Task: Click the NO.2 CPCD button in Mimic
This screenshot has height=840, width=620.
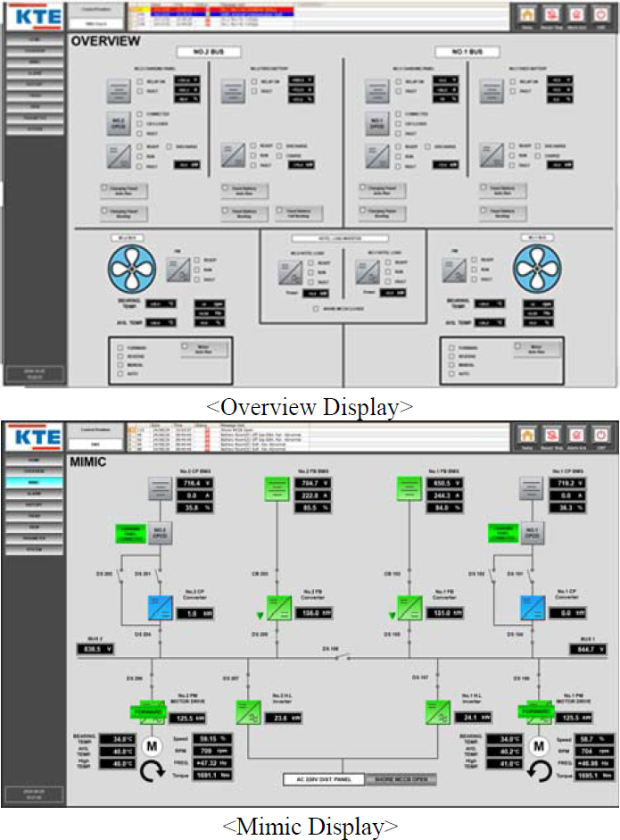Action: [161, 534]
